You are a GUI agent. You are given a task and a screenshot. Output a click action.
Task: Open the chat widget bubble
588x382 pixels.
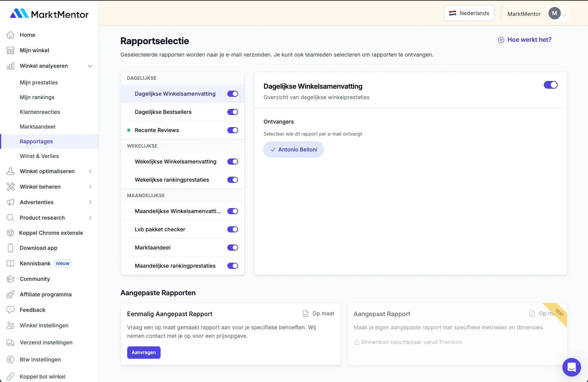click(571, 367)
